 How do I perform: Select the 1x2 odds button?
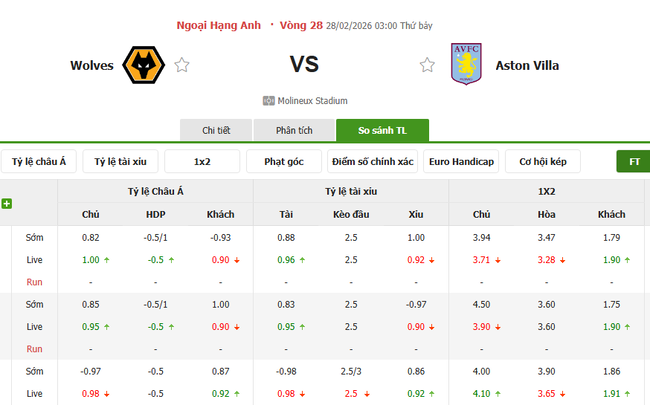202,161
